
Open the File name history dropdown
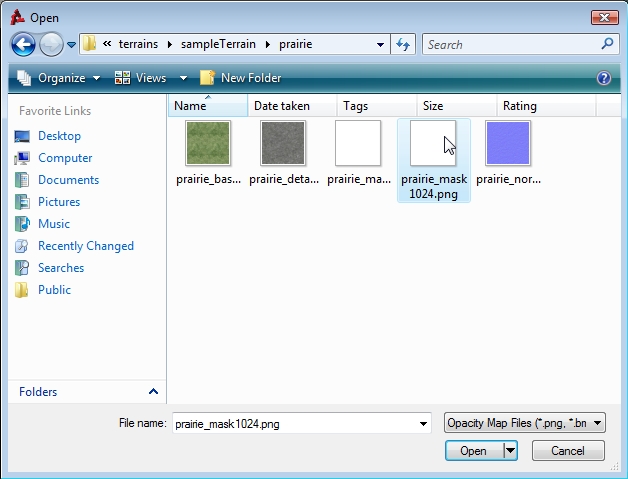coord(424,424)
